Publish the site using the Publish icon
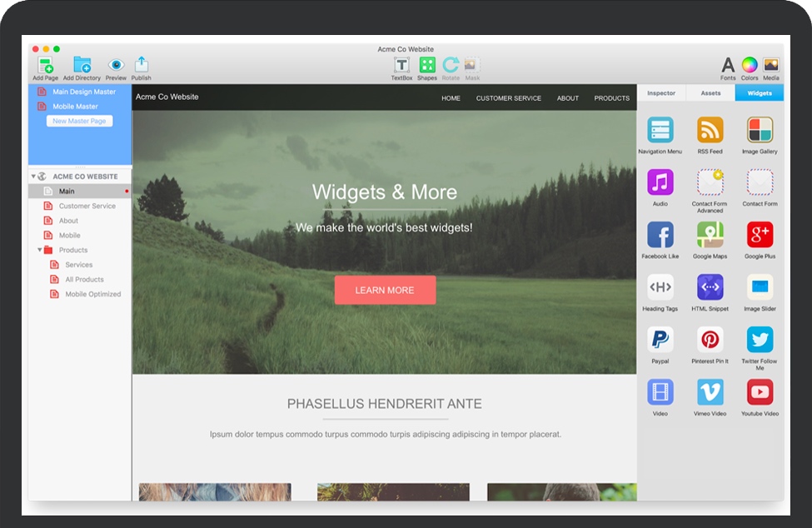 pyautogui.click(x=142, y=64)
